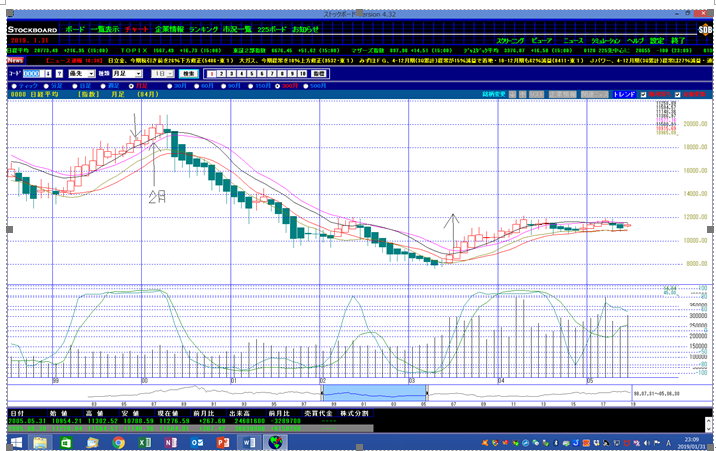Click the コード stock code input field
Screen dimensions: 716x451
35,74
